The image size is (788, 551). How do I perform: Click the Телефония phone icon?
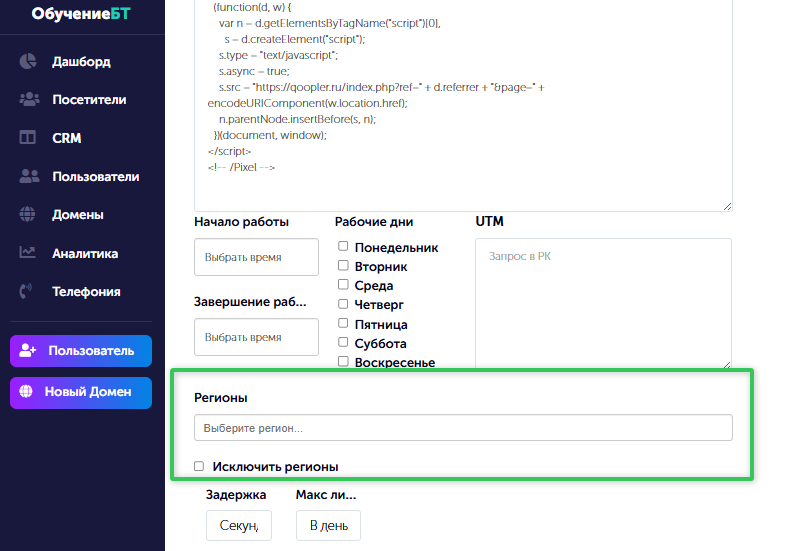click(x=26, y=291)
